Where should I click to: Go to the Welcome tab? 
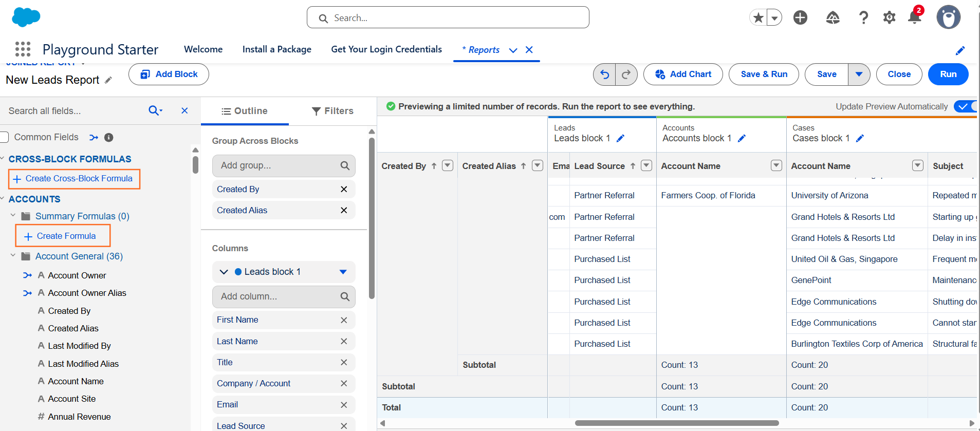[204, 49]
